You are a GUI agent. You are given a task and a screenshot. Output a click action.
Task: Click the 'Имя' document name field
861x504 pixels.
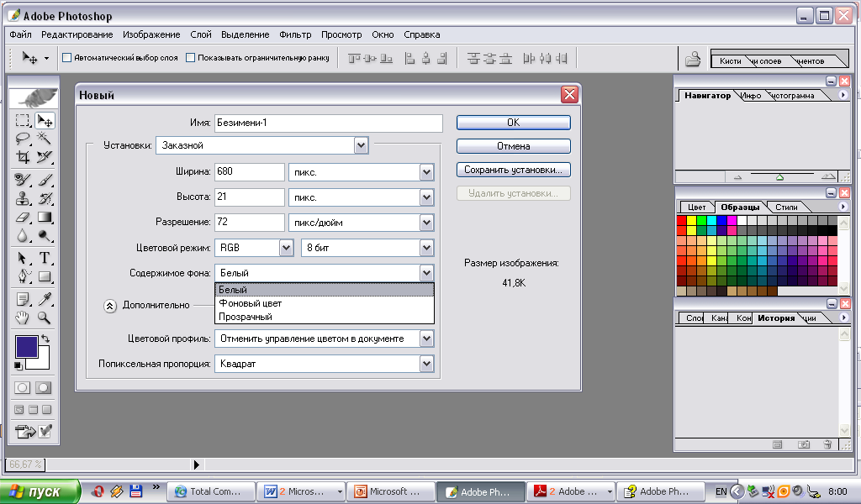coord(329,123)
